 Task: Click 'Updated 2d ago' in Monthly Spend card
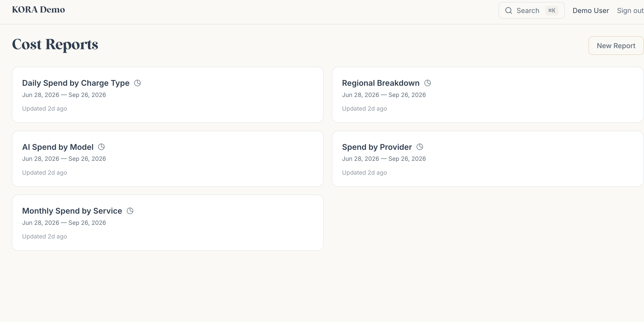click(x=45, y=236)
